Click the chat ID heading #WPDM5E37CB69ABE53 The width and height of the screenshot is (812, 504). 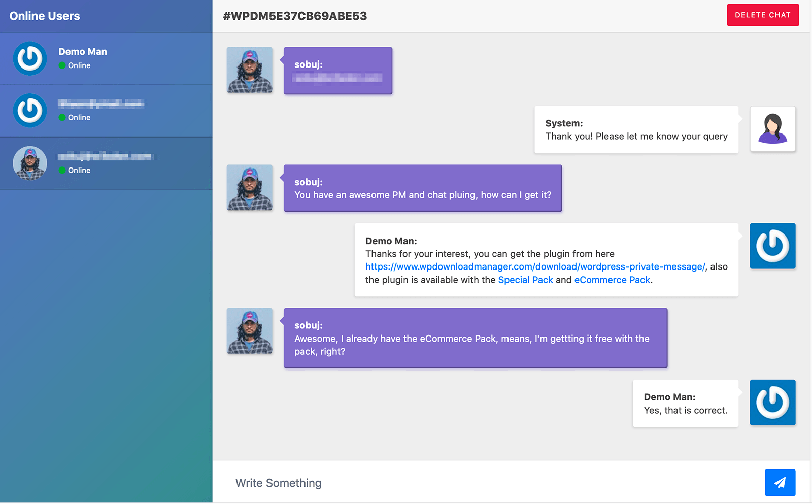[x=295, y=16]
